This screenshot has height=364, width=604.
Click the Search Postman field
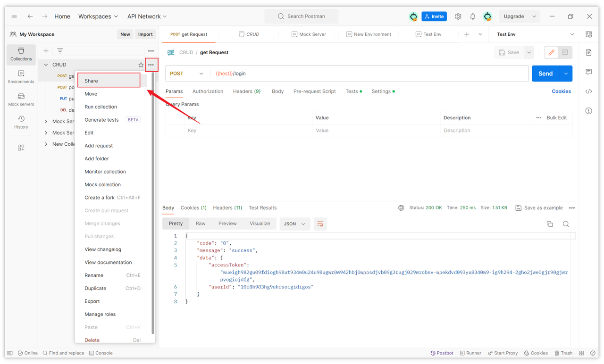pos(302,17)
